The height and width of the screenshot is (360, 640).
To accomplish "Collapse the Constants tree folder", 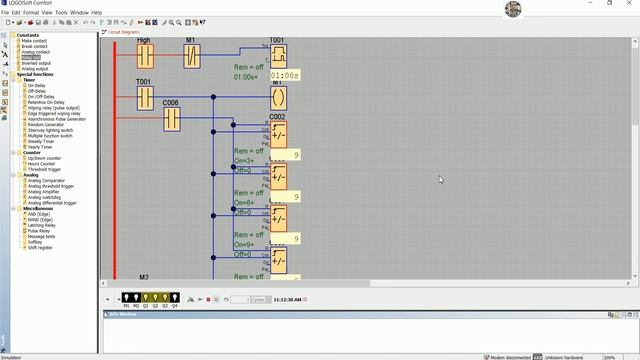I will 13,36.
